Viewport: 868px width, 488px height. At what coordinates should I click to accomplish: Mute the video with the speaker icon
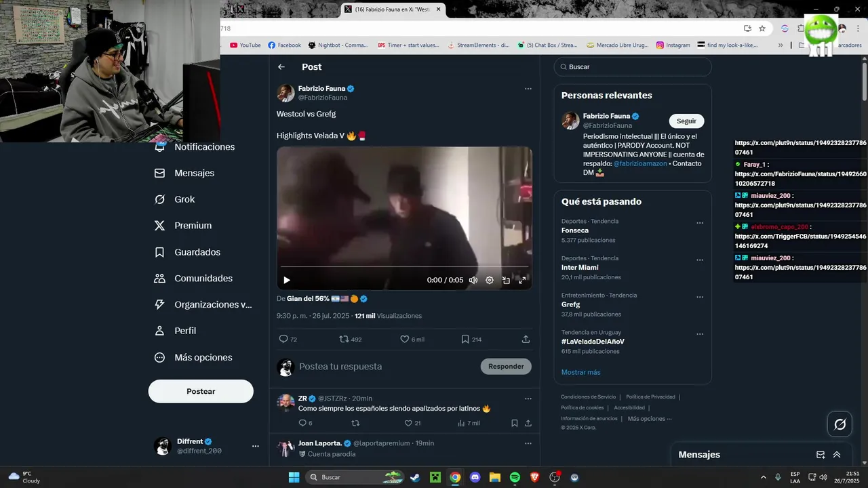[x=473, y=280]
